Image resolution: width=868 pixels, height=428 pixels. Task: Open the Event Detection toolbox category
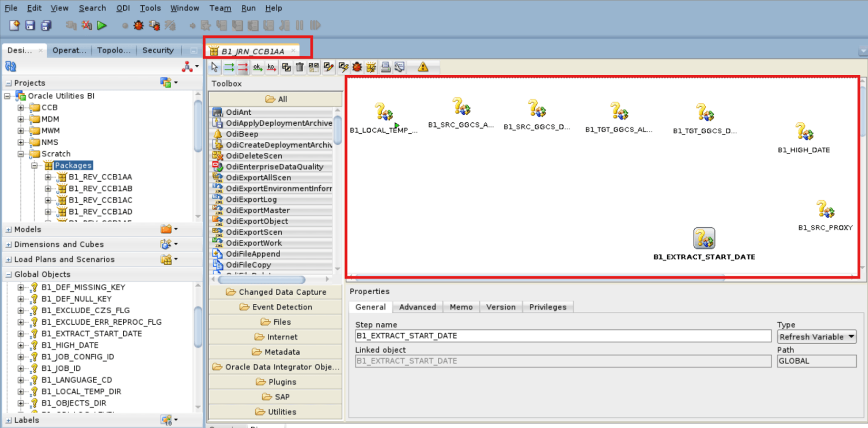click(x=276, y=307)
